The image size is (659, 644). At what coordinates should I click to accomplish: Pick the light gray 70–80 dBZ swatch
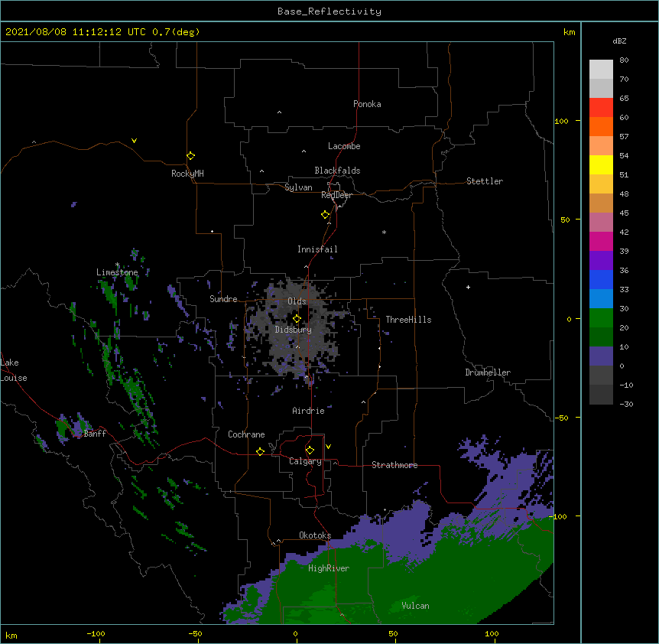coord(601,70)
